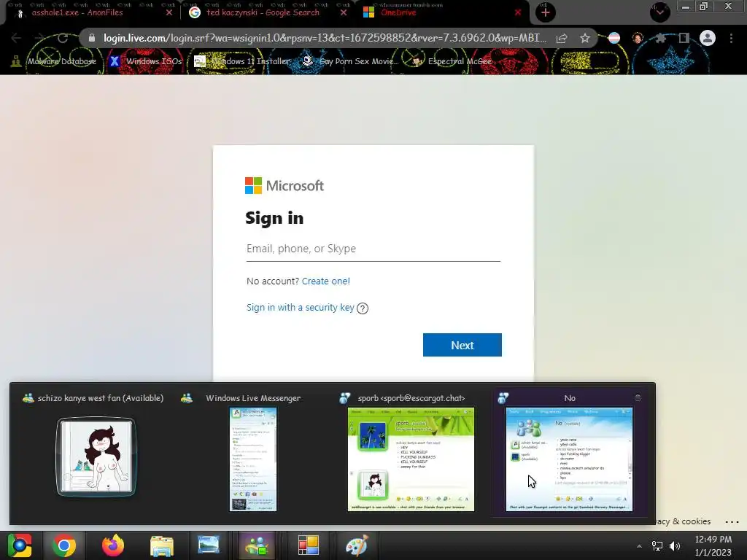The width and height of the screenshot is (747, 560).
Task: Open the network tray icon
Action: pos(657,546)
